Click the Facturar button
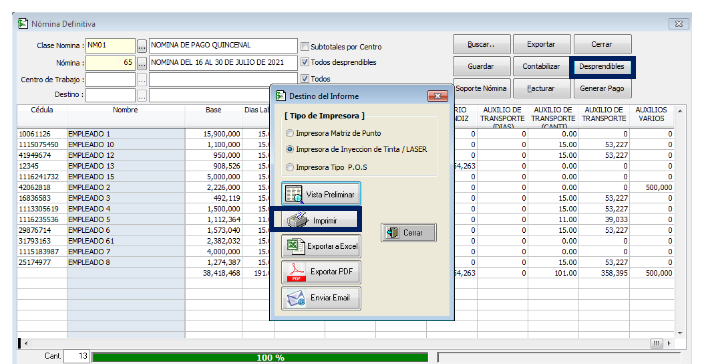The height and width of the screenshot is (364, 705). click(x=541, y=89)
